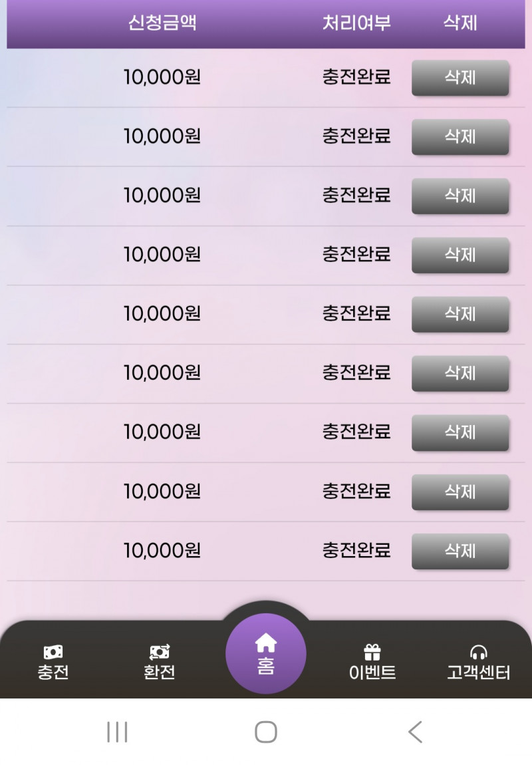Open 고객센터 headset support icon
The image size is (532, 765).
pyautogui.click(x=478, y=652)
